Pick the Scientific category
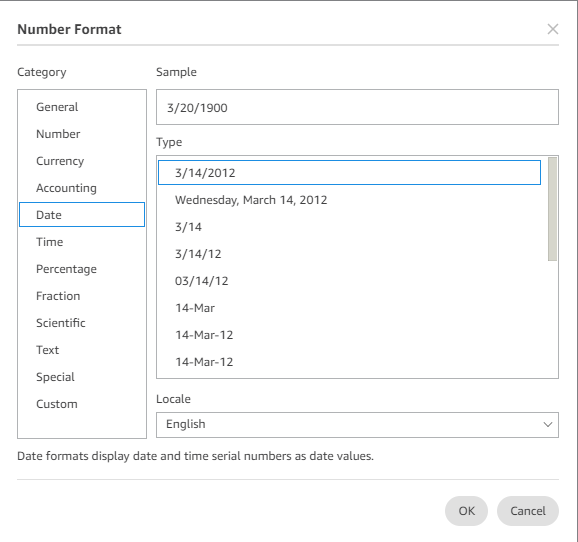Image resolution: width=578 pixels, height=542 pixels. [82, 323]
